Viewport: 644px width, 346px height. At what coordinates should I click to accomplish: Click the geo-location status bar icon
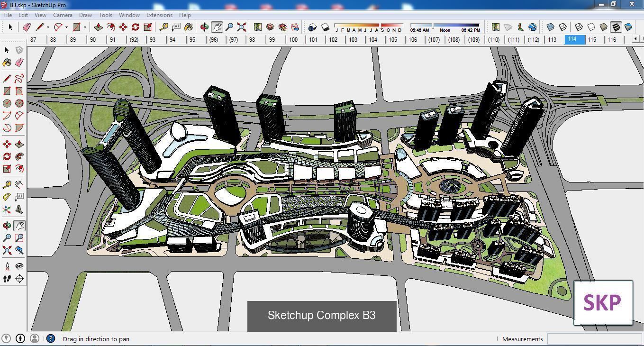coord(7,338)
